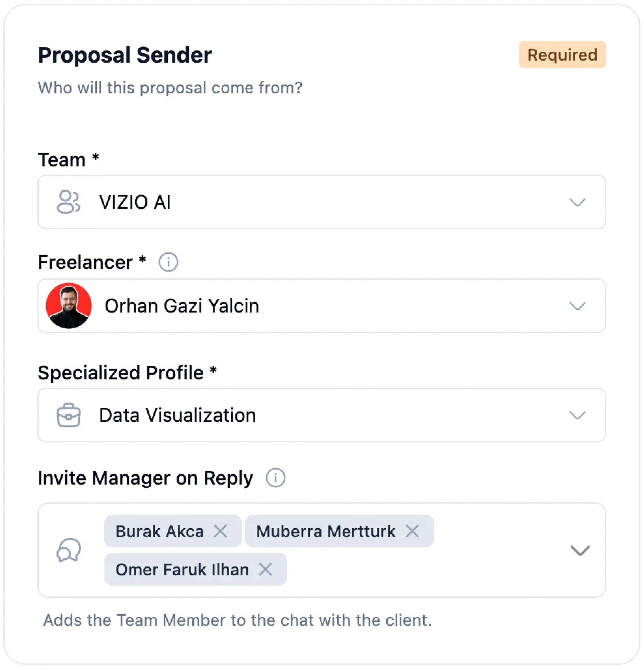Click the info icon next to Freelancer

pos(168,262)
